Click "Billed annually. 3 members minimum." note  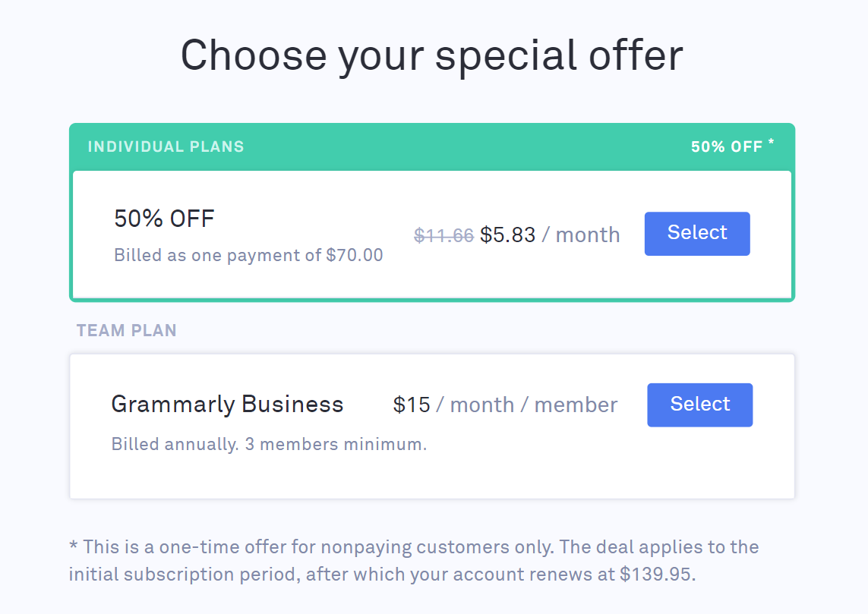269,444
